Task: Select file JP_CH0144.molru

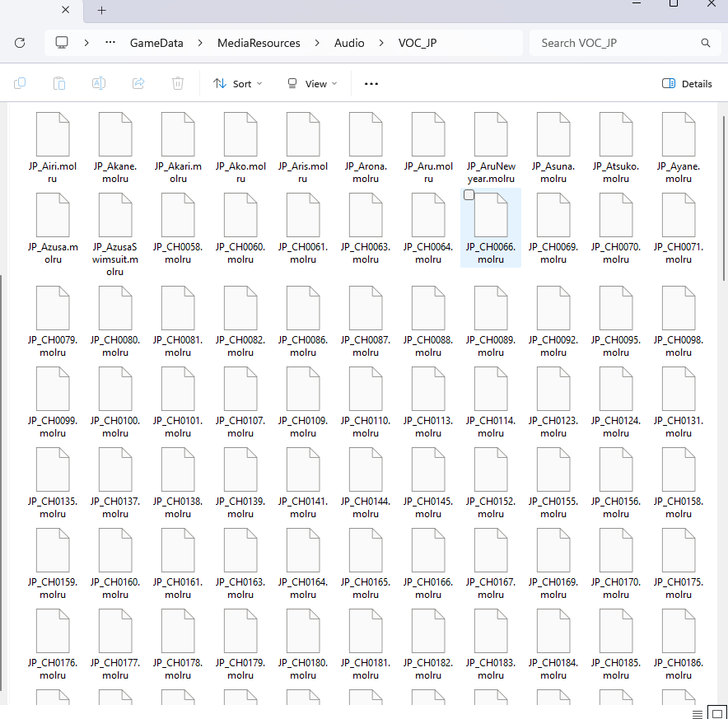Action: click(366, 483)
